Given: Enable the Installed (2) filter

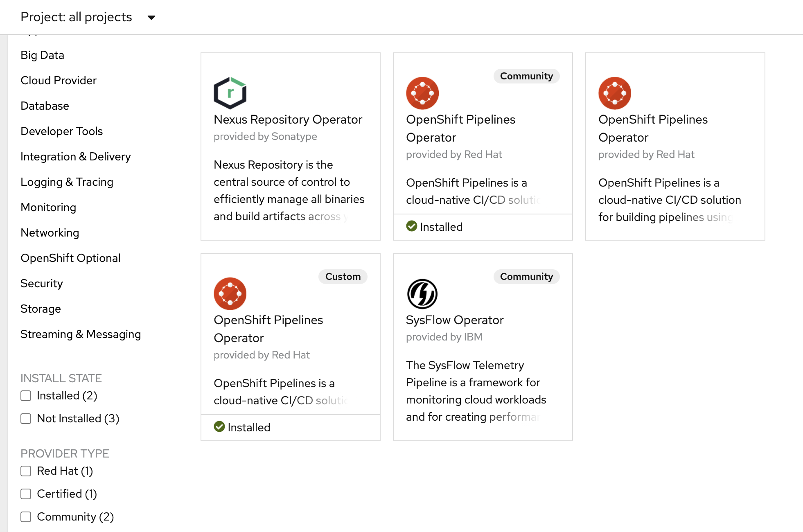Looking at the screenshot, I should 26,395.
